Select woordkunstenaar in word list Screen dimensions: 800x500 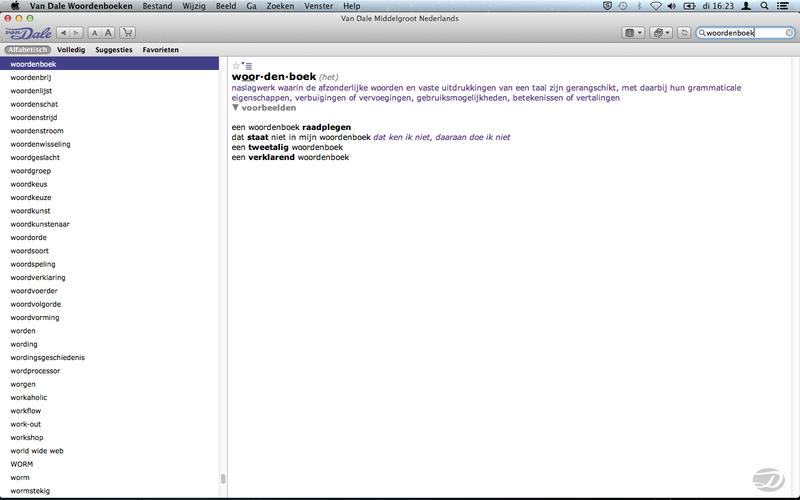[109, 224]
